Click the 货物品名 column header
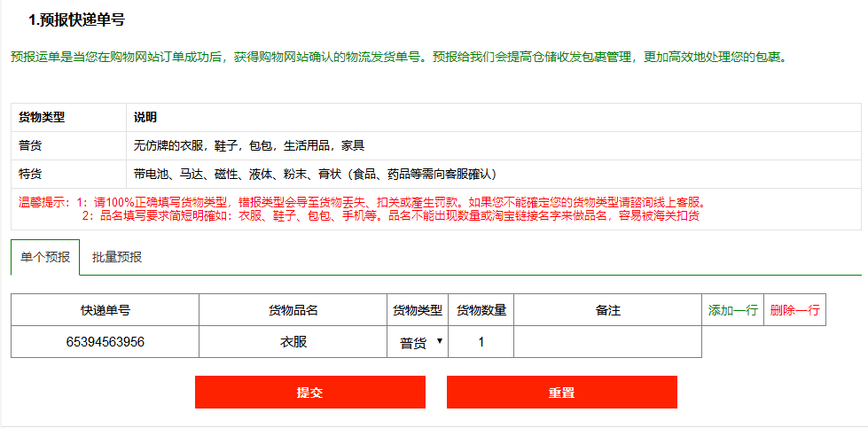This screenshot has height=428, width=868. (293, 310)
